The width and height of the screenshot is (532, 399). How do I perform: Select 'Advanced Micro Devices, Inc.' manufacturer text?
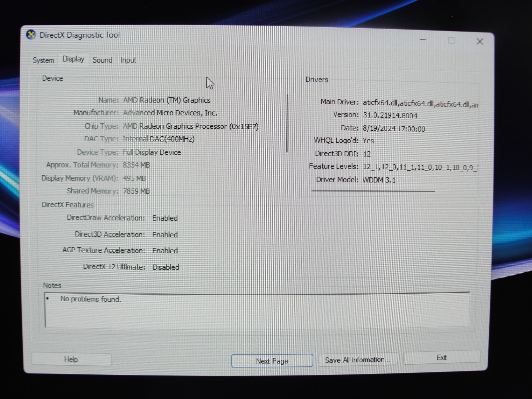170,113
